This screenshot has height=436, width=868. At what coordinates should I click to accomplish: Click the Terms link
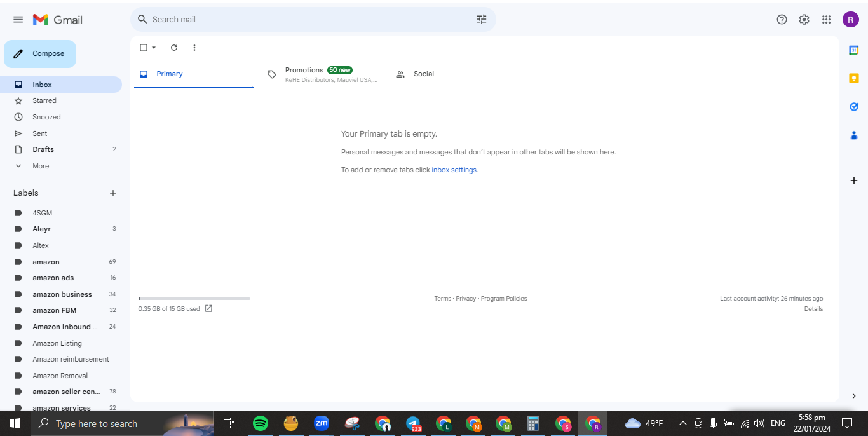coord(442,299)
